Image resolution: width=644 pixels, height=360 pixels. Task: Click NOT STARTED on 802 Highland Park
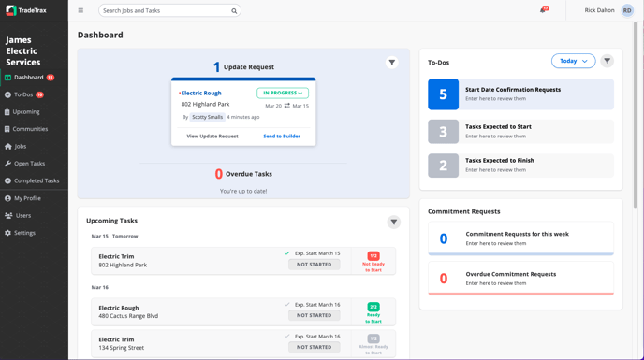coord(315,265)
